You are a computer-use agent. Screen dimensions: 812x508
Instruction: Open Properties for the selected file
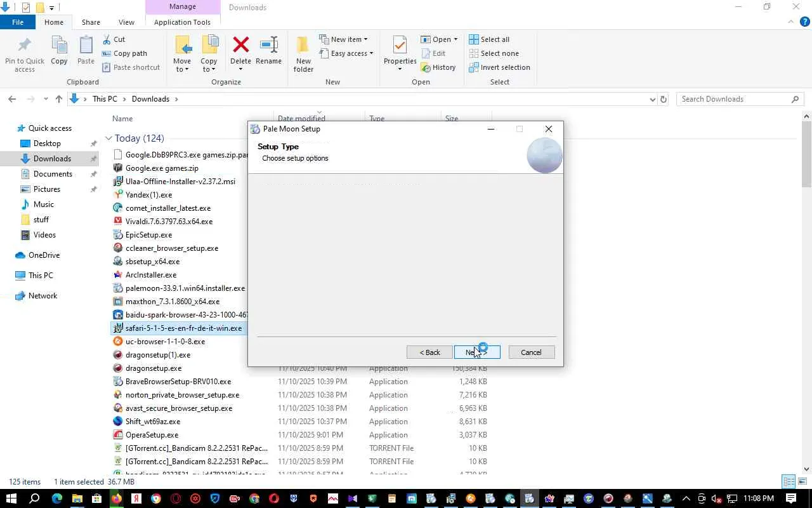tap(400, 54)
